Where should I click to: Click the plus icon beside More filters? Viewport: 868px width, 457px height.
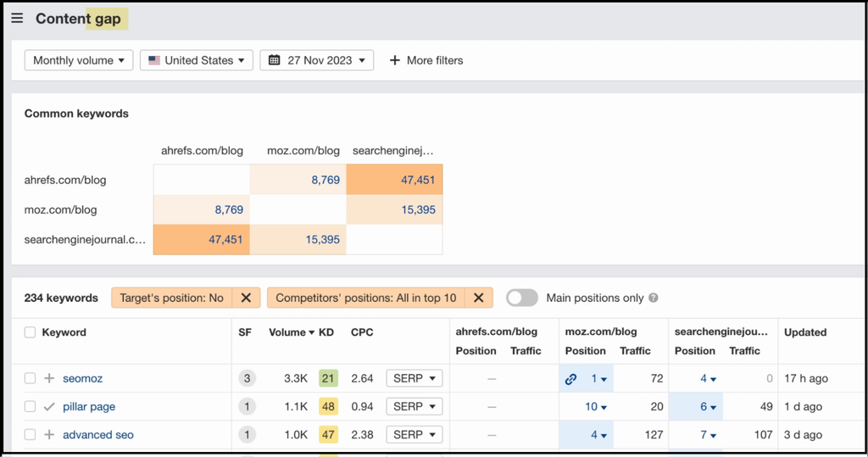[395, 60]
